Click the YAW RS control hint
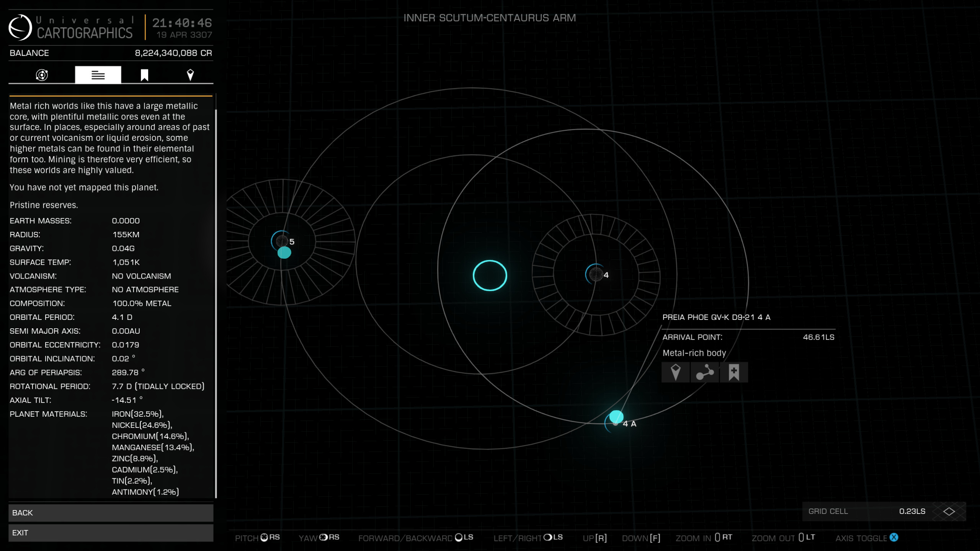980x551 pixels. 319,538
